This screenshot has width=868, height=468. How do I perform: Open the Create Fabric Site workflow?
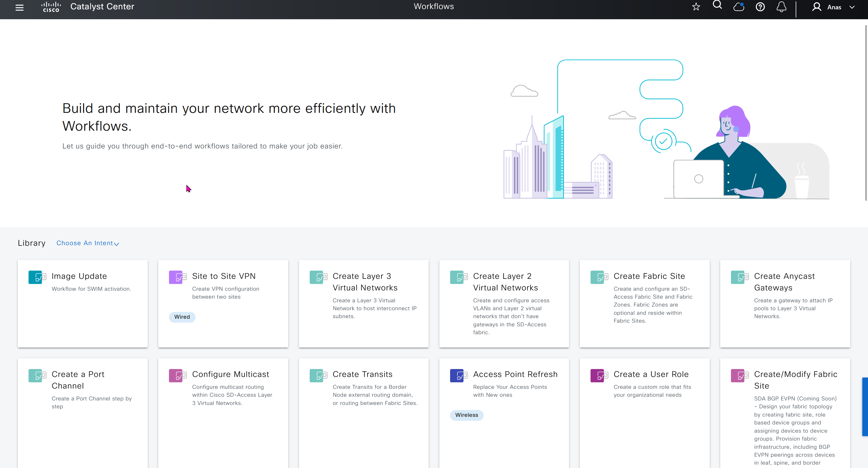tap(649, 276)
